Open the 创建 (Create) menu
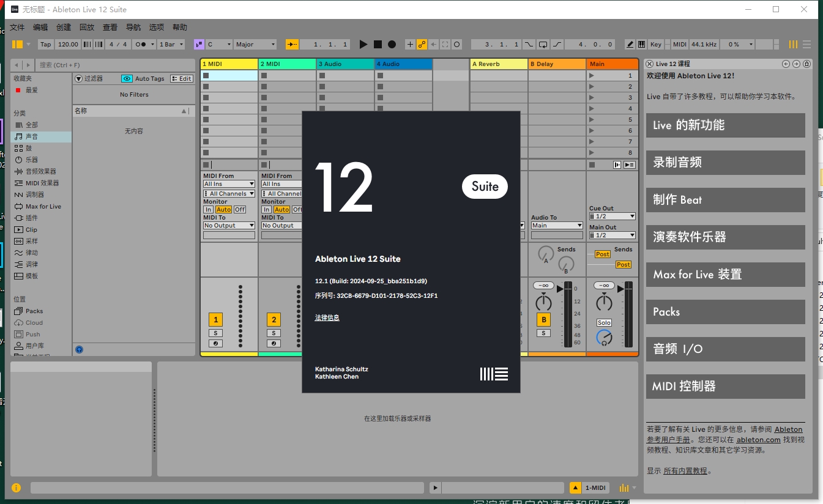 coord(64,28)
